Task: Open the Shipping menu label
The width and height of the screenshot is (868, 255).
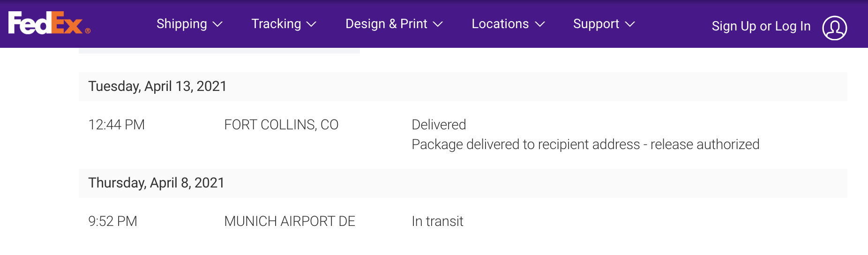Action: (x=182, y=24)
